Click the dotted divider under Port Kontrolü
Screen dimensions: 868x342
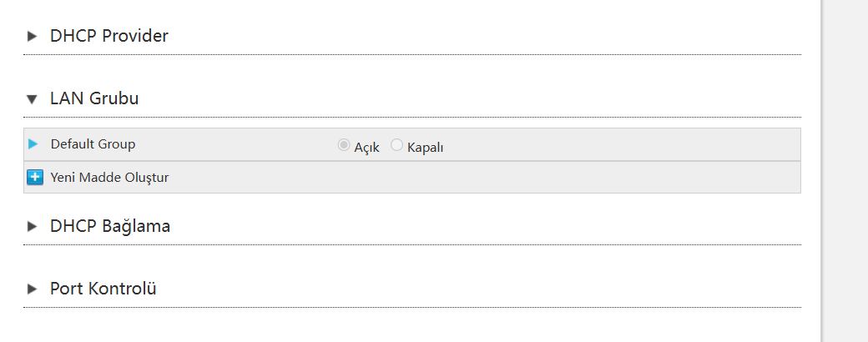(x=412, y=307)
